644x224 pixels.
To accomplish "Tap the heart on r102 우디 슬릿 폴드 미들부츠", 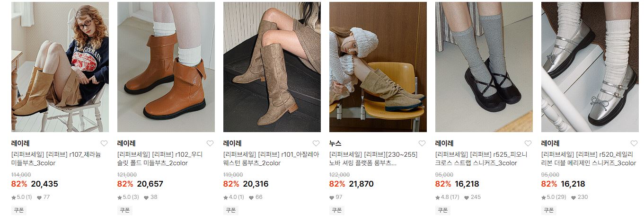I will 210,143.
